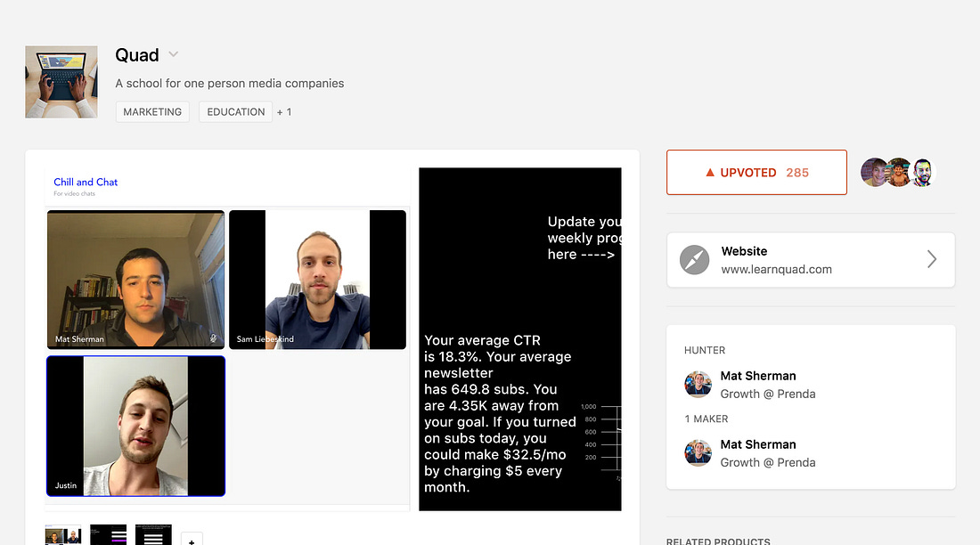The height and width of the screenshot is (545, 980).
Task: Click the middle upvoter avatar
Action: [900, 172]
